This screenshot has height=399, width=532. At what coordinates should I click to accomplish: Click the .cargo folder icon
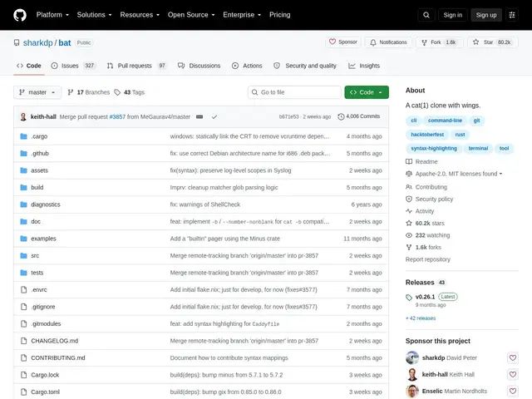coord(23,136)
